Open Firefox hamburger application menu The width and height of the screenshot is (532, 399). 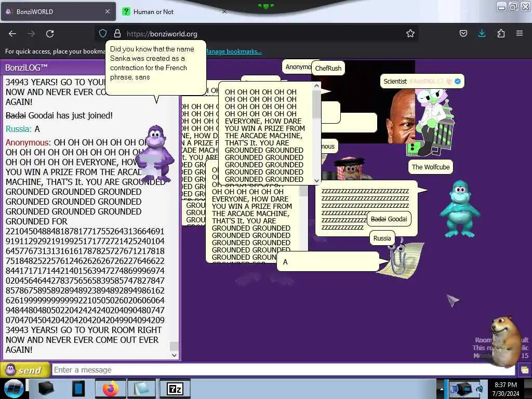(x=520, y=33)
